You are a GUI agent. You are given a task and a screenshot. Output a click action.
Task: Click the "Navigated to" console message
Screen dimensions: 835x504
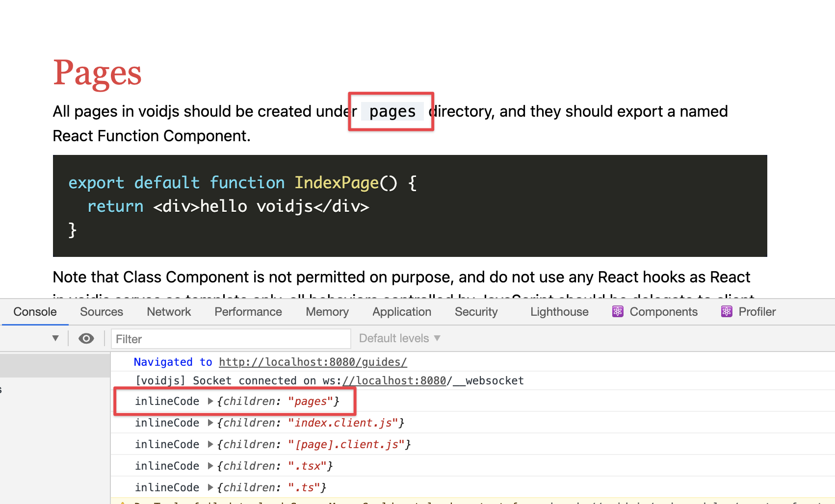click(173, 362)
